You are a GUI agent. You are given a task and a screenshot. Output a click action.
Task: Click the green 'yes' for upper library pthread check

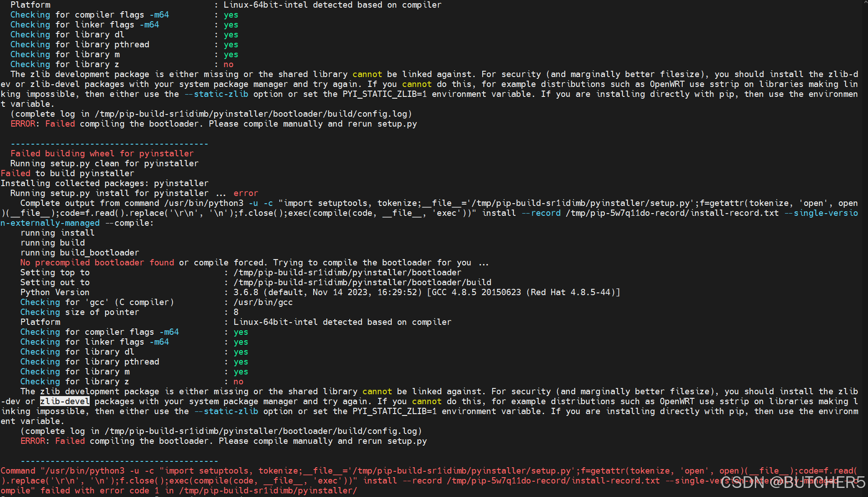pos(231,45)
